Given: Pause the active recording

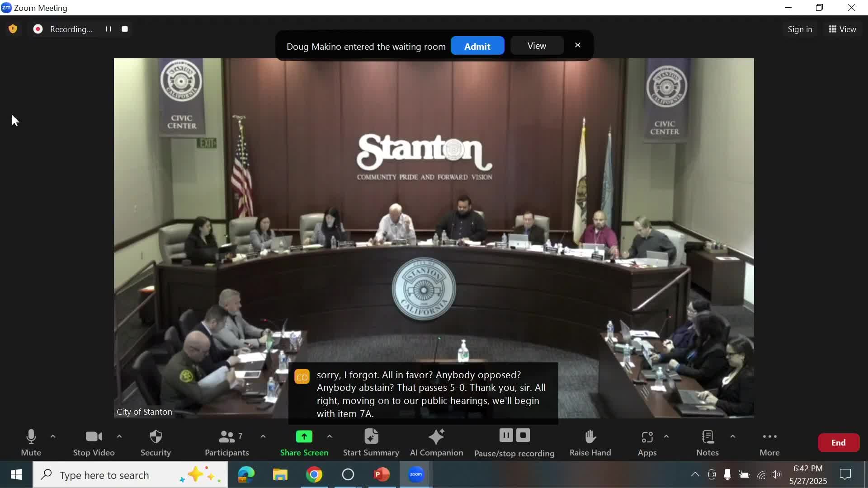Looking at the screenshot, I should tap(506, 436).
